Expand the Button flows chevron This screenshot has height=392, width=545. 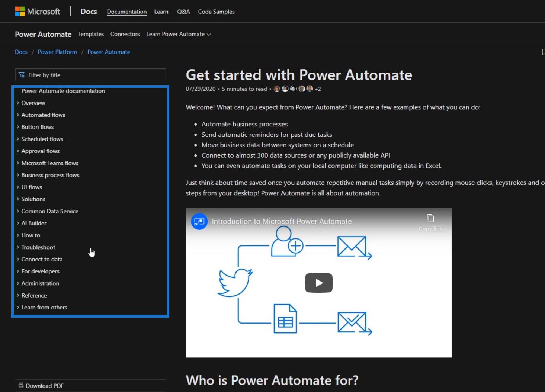point(18,127)
